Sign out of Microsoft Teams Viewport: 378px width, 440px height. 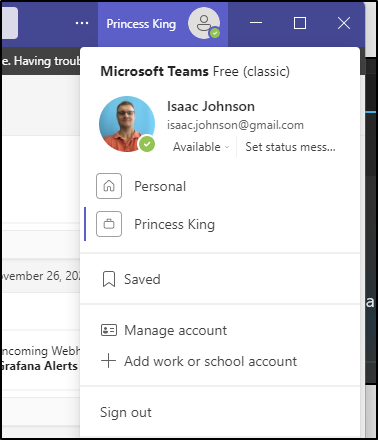tap(126, 412)
